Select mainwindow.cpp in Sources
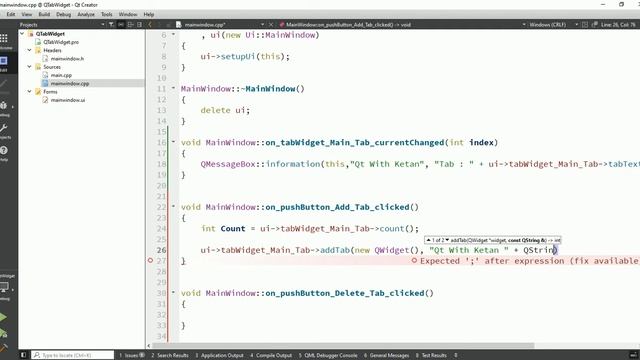640x360 pixels. point(69,83)
